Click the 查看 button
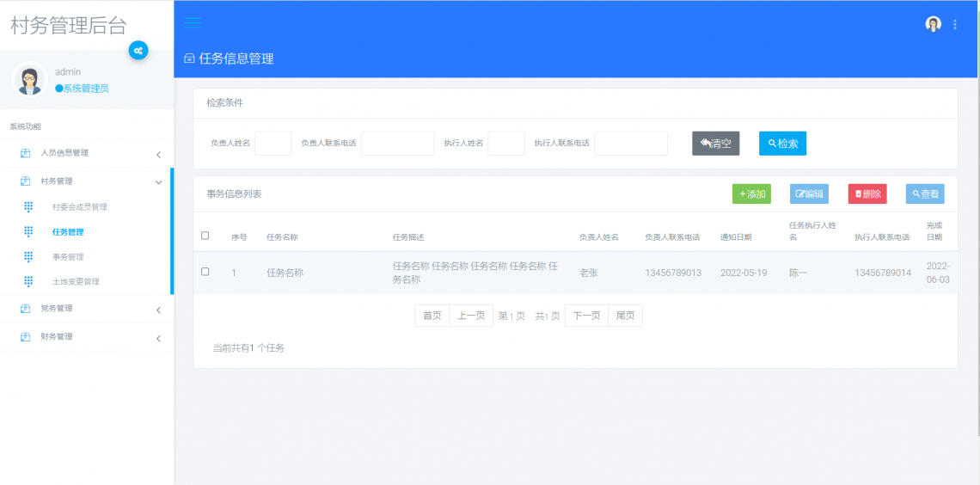 pos(925,193)
